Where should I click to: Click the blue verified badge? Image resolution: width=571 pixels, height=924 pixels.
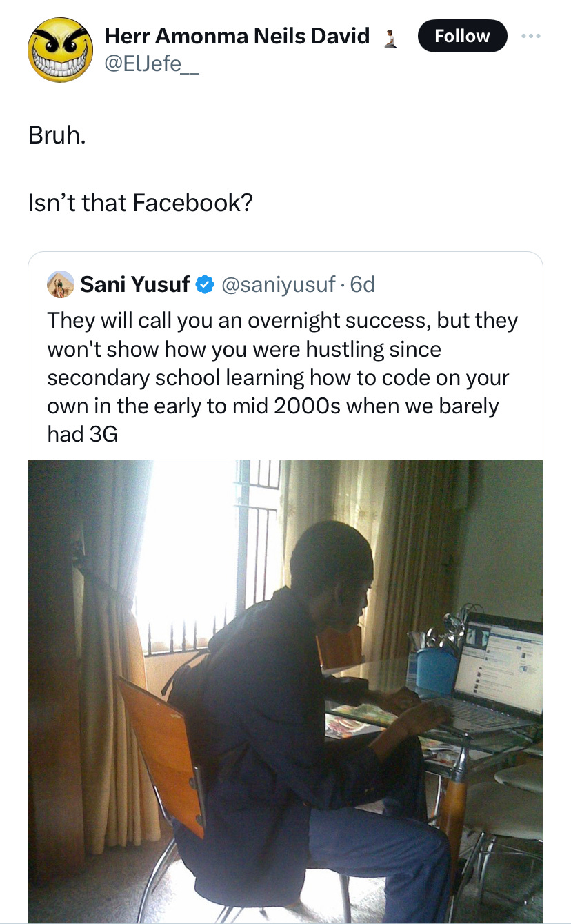(205, 284)
